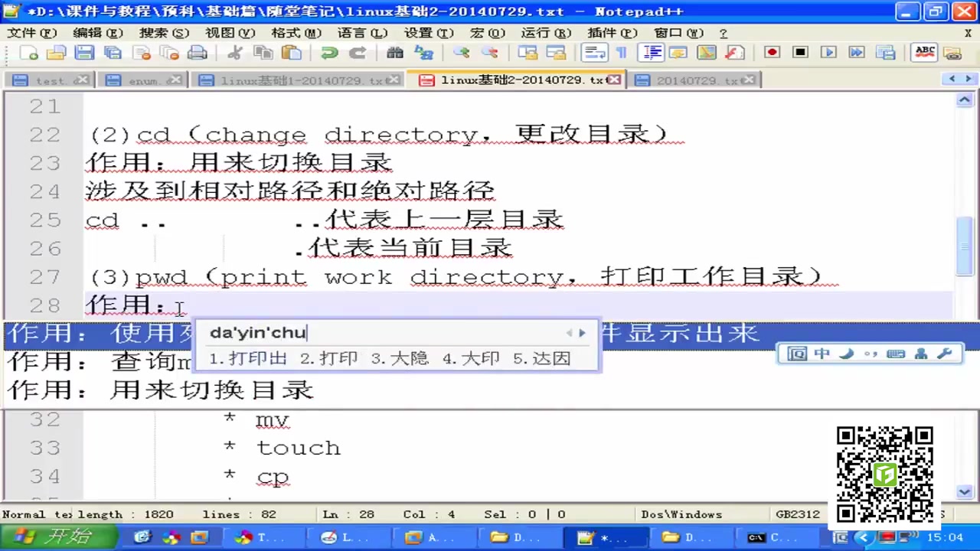Toggle Chinese/English mode 中 on the IME bar

822,354
